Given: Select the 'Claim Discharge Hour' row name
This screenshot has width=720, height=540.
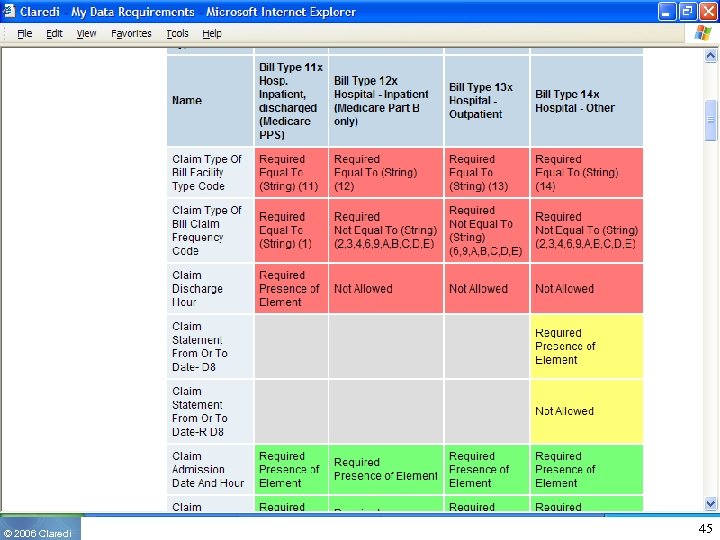Looking at the screenshot, I should click(x=210, y=288).
